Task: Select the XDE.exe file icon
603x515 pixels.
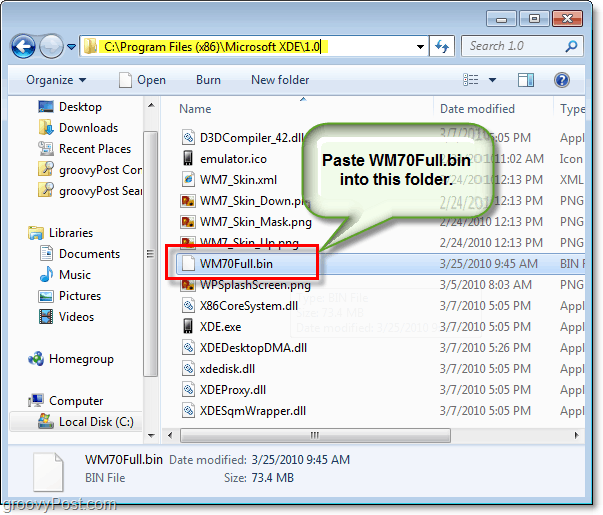Action: point(188,326)
